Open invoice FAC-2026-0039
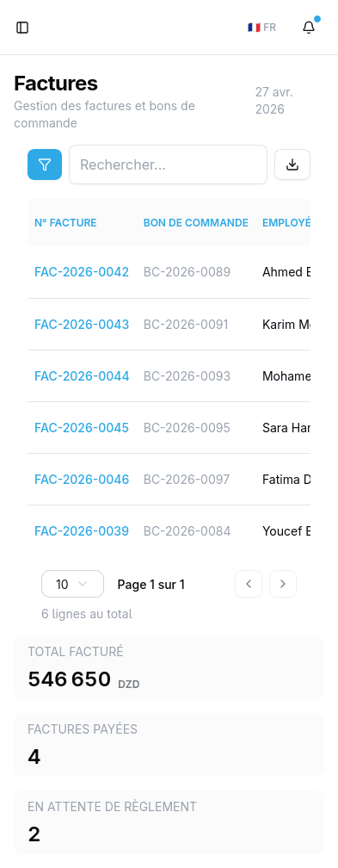Viewport: 338px width, 868px height. pyautogui.click(x=82, y=530)
